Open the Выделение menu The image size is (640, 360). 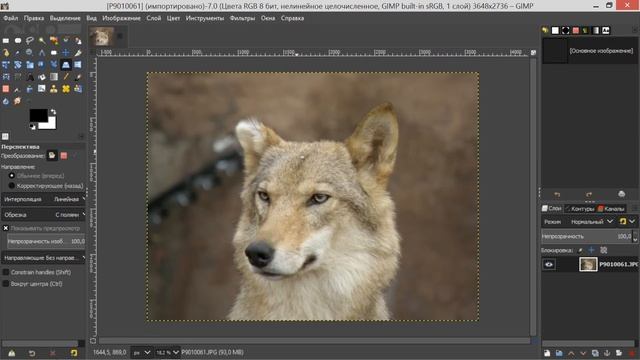65,18
